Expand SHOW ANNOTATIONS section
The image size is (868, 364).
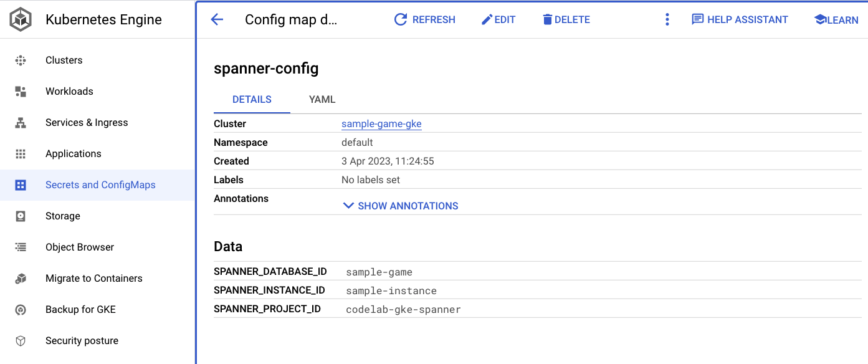click(401, 206)
